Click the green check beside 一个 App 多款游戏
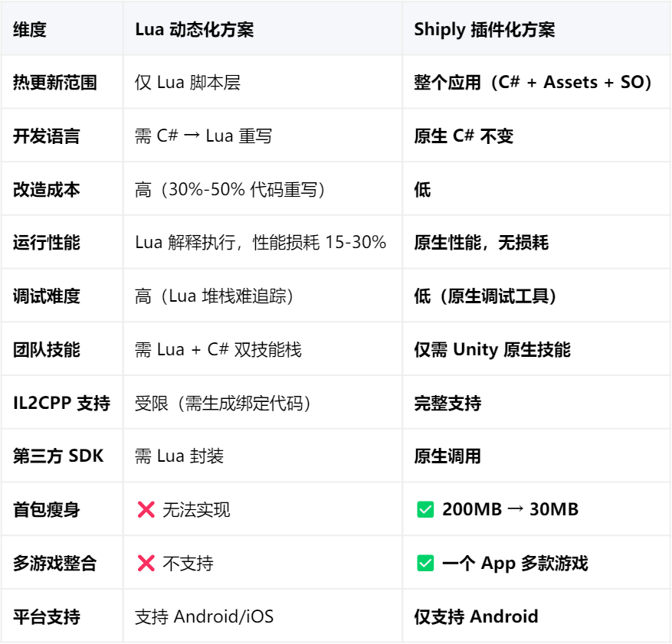The width and height of the screenshot is (672, 644). pyautogui.click(x=425, y=563)
